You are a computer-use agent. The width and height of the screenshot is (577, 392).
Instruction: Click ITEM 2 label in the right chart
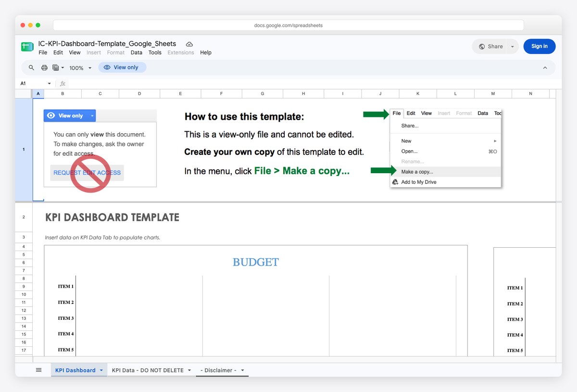[x=515, y=304]
